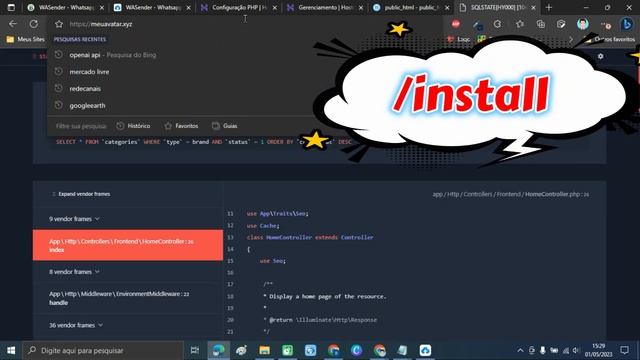Click the extensions puzzle icon
This screenshot has height=360, width=640.
[x=498, y=24]
